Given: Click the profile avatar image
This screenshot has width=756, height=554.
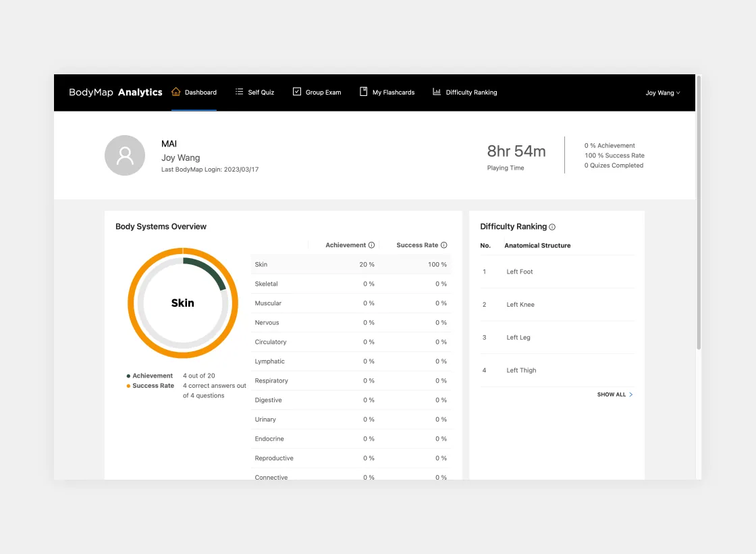Looking at the screenshot, I should [x=125, y=155].
